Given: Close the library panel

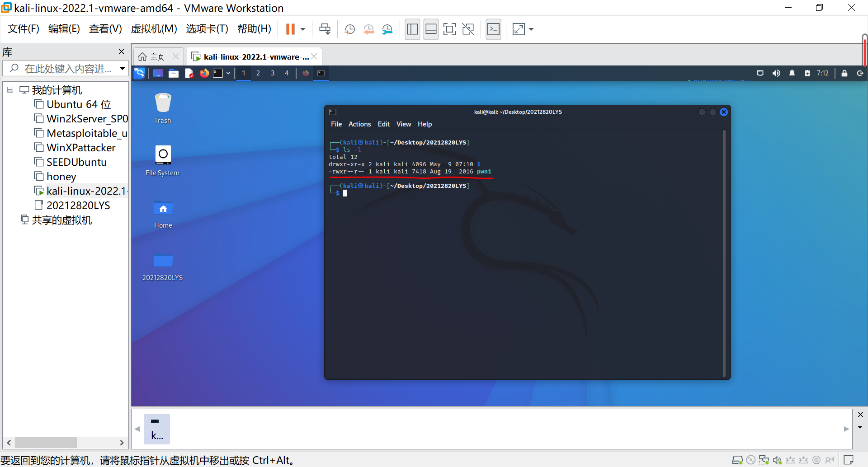Looking at the screenshot, I should (x=121, y=51).
